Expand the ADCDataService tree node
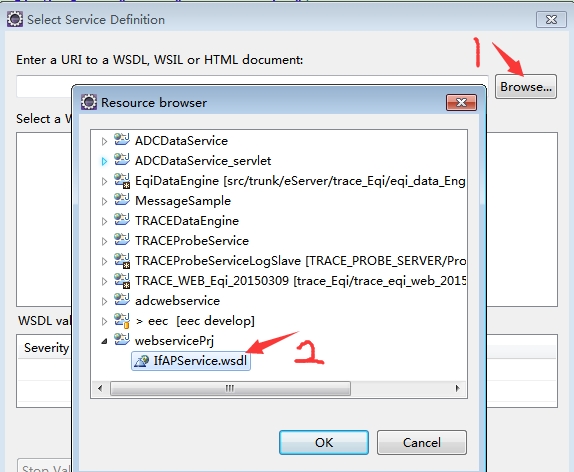 [104, 141]
